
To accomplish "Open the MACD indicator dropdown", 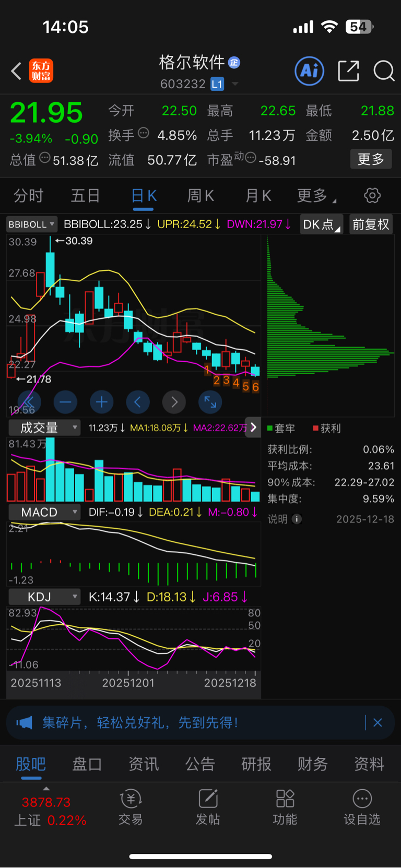I will click(x=44, y=513).
